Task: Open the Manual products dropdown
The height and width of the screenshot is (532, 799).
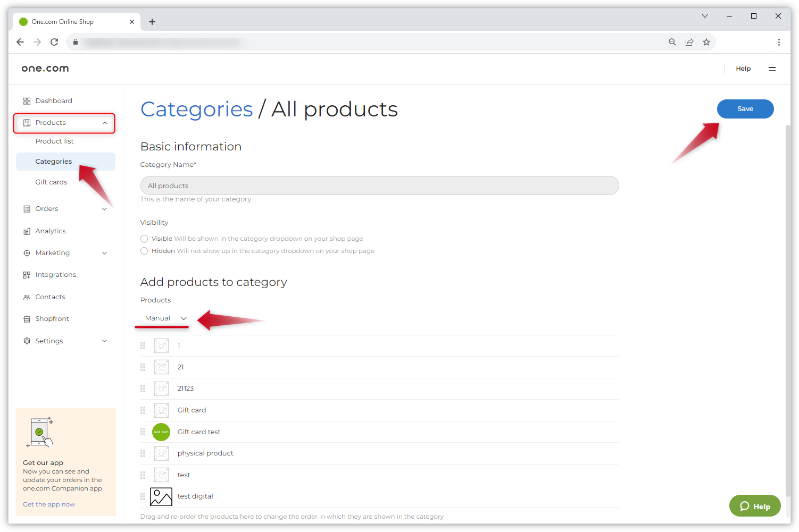Action: pos(165,318)
